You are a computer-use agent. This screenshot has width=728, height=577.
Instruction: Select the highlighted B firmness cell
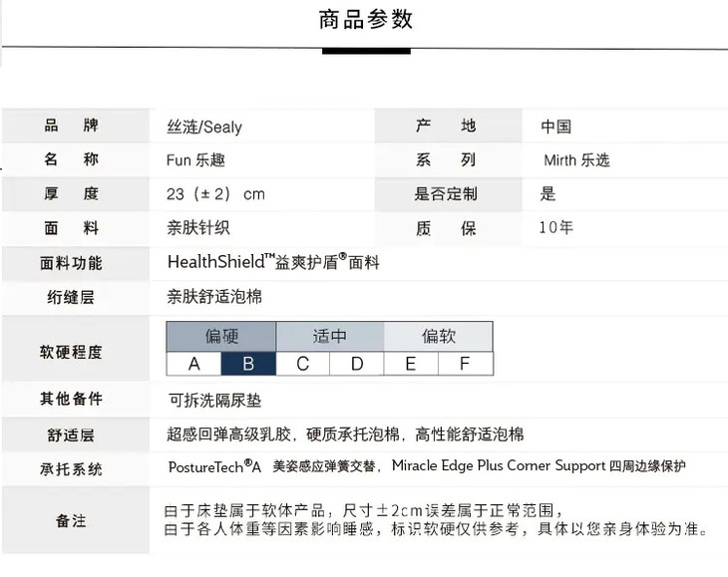tap(247, 364)
